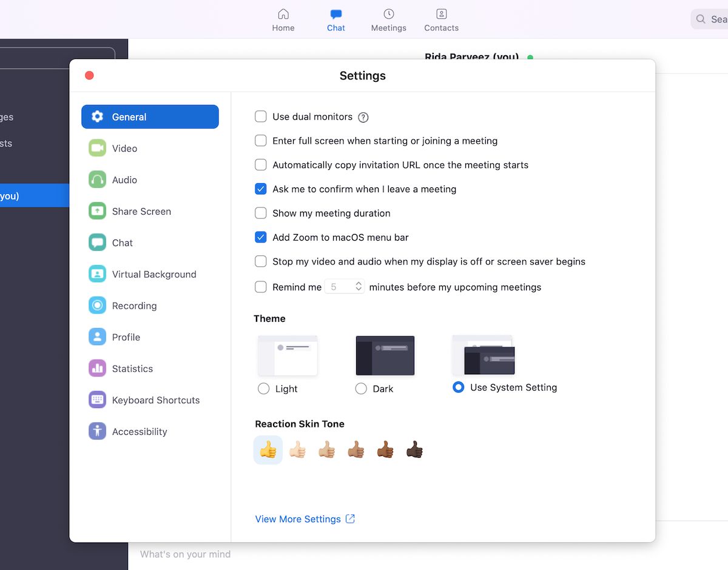Open the Recording settings icon
Image resolution: width=728 pixels, height=570 pixels.
point(97,306)
